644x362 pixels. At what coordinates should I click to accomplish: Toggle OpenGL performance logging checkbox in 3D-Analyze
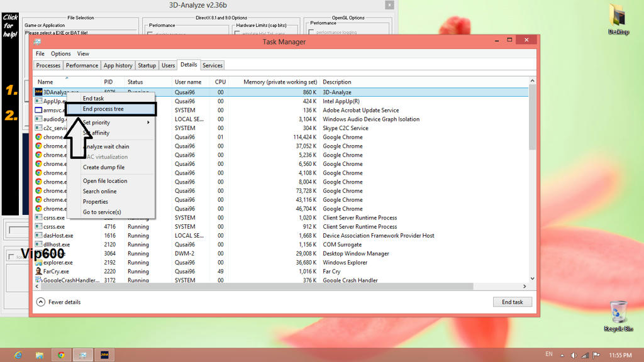[311, 32]
